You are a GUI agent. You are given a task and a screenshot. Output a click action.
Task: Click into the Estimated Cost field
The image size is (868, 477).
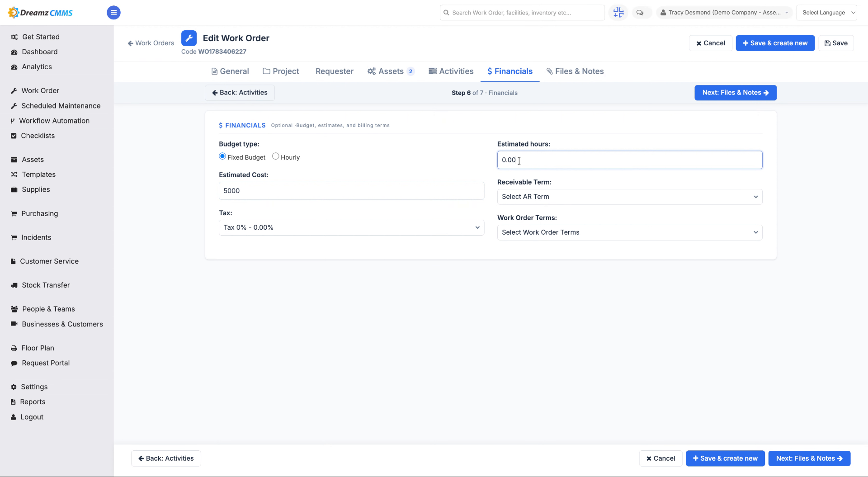(x=351, y=191)
